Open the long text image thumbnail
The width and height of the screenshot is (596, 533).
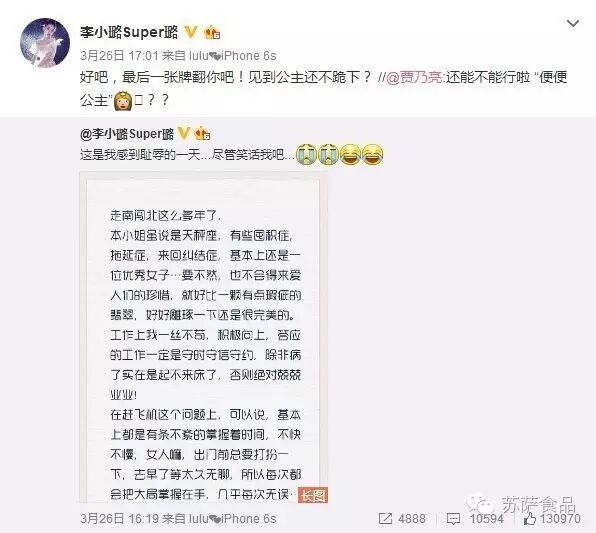click(x=203, y=337)
